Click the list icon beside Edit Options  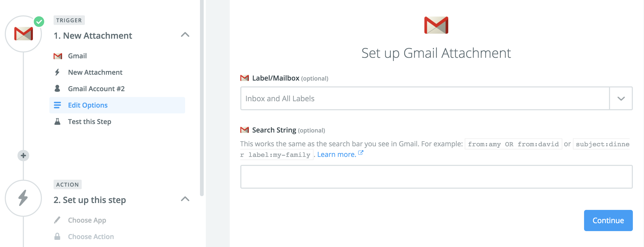point(57,105)
